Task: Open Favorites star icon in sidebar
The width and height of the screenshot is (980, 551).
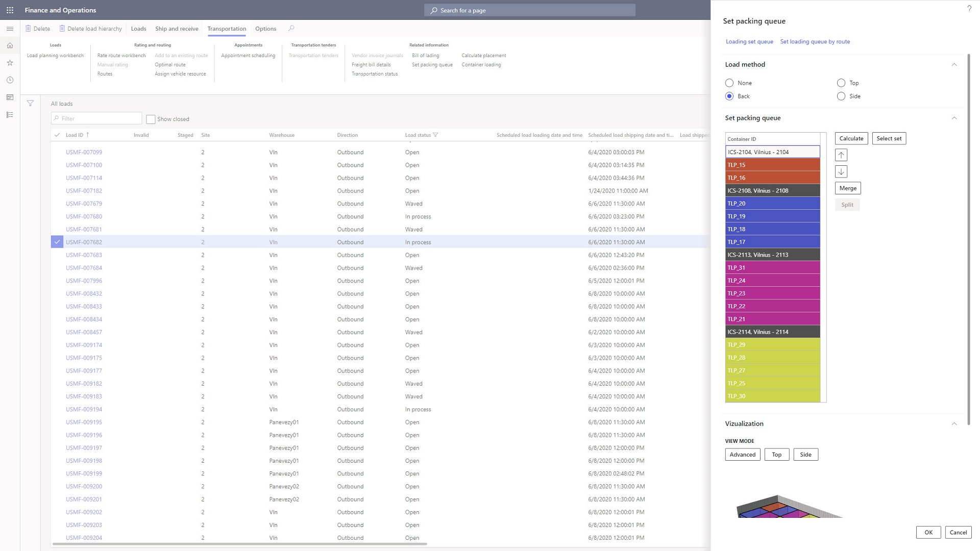Action: (x=10, y=63)
